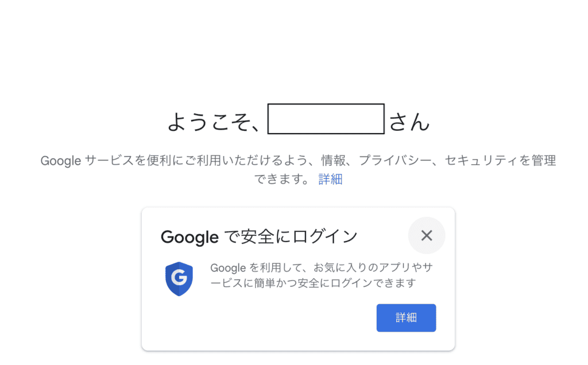
Task: Click the Google で安全にログイン card title
Action: click(259, 237)
